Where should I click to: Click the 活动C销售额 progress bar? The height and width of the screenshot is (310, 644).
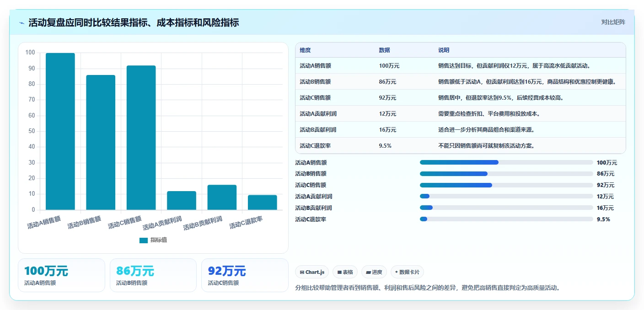pos(506,185)
